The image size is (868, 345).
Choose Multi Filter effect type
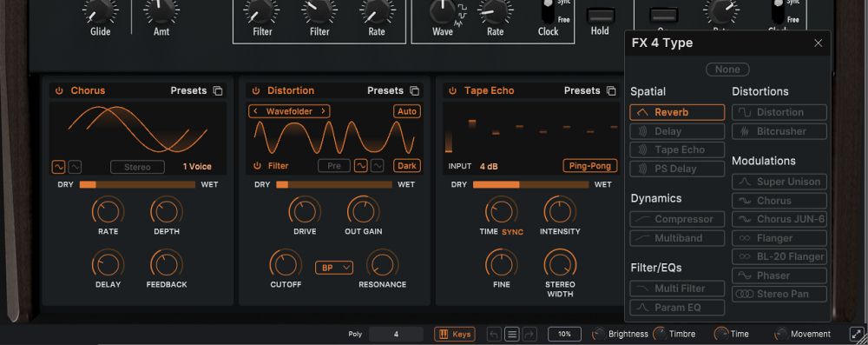coord(677,289)
